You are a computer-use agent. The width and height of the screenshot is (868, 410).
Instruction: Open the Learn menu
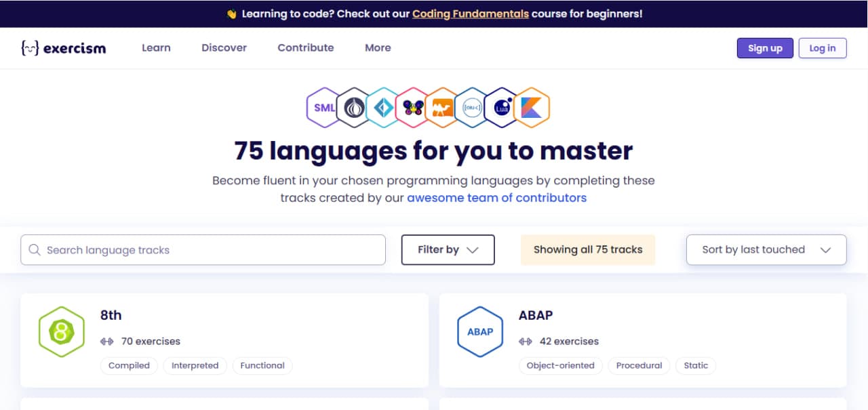[156, 48]
